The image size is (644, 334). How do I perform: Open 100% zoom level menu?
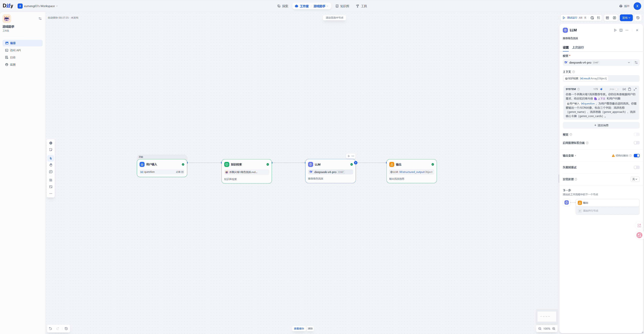coord(547,328)
